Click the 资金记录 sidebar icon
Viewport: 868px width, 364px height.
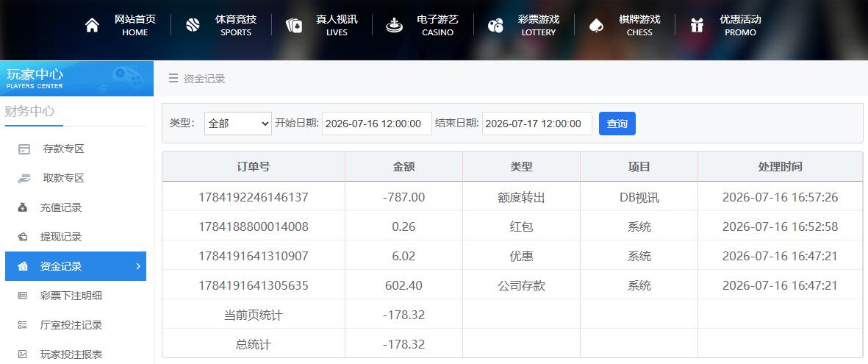(23, 266)
